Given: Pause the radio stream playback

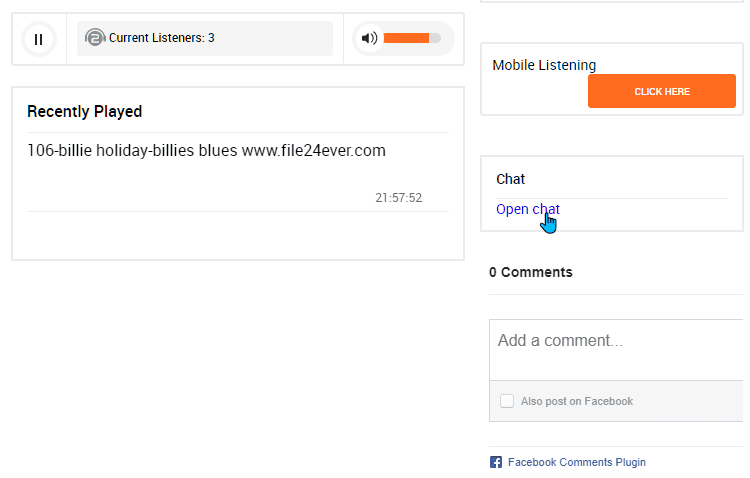Looking at the screenshot, I should [x=38, y=39].
